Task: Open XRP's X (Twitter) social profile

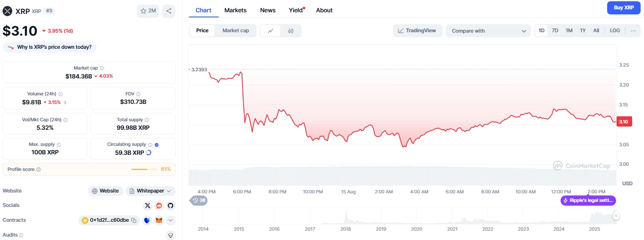Action: (x=147, y=206)
